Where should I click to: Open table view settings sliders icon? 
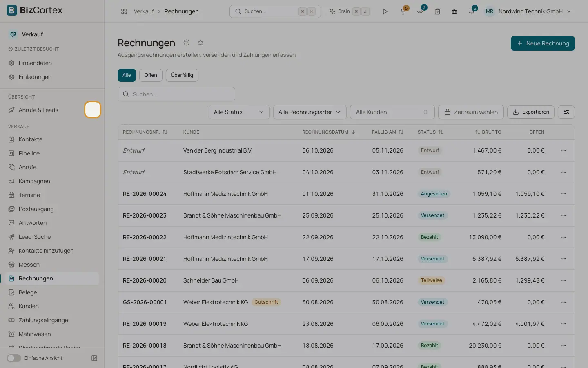(566, 112)
